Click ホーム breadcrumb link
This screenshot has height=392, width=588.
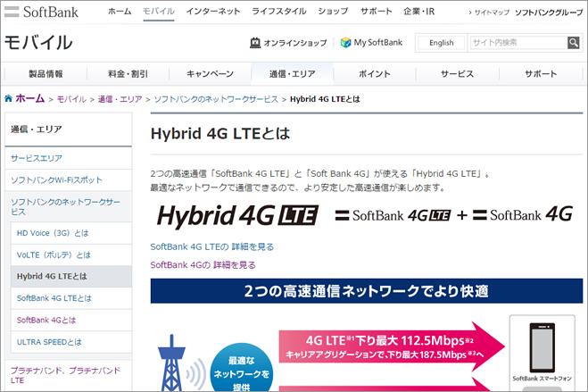[30, 98]
